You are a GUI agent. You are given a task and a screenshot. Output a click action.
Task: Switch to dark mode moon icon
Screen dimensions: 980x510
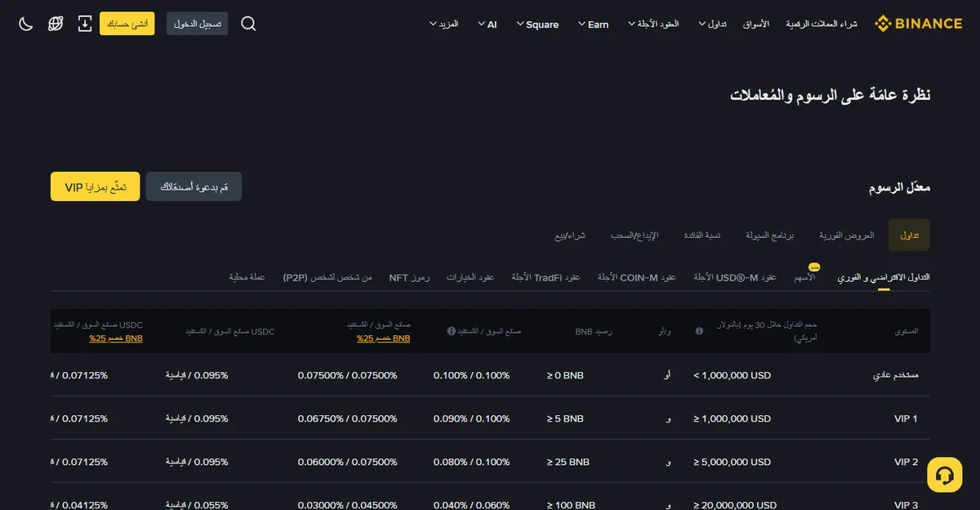(x=26, y=24)
